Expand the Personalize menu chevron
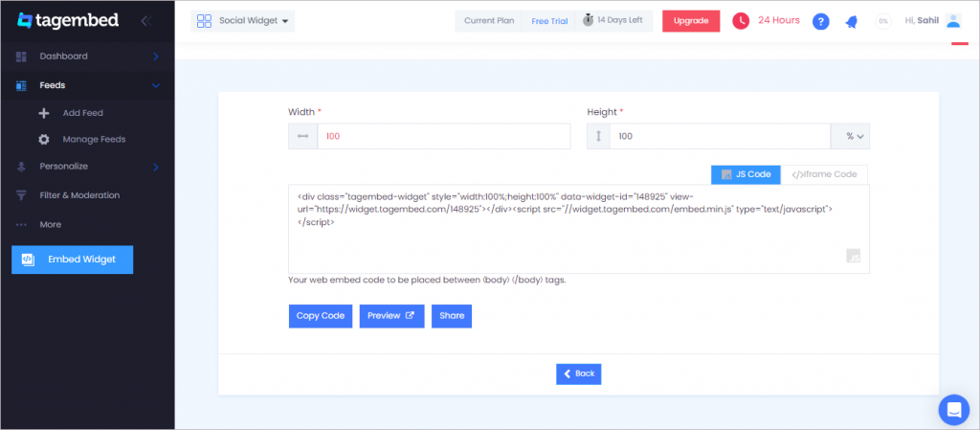 [156, 167]
